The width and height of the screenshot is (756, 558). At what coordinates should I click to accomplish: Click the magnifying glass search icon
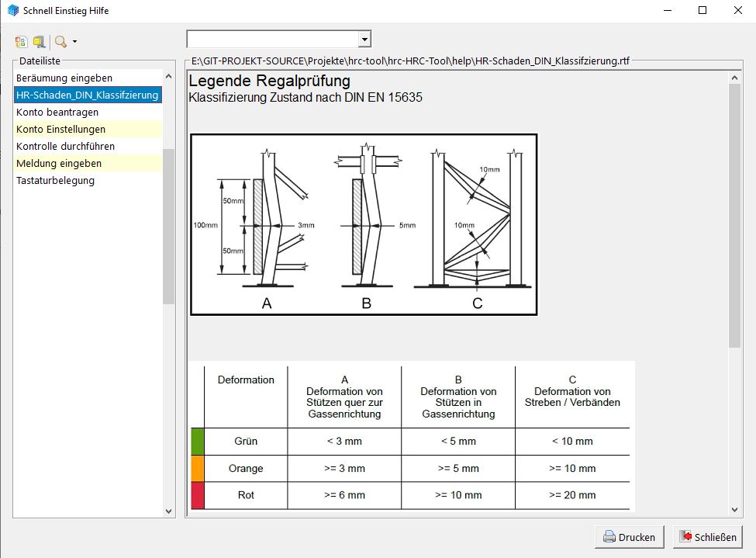[60, 41]
